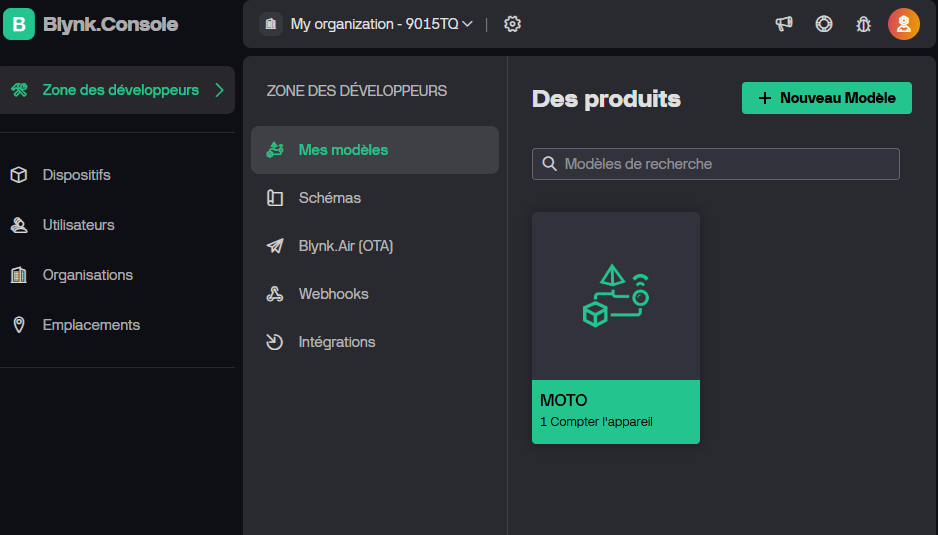Open announcements megaphone icon
This screenshot has width=938, height=535.
[x=784, y=24]
